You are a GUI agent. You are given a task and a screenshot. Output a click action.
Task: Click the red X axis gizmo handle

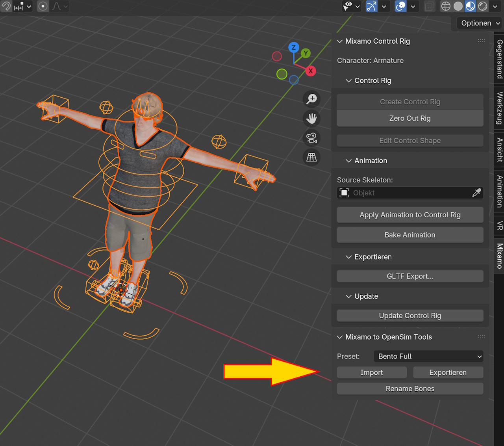click(311, 71)
